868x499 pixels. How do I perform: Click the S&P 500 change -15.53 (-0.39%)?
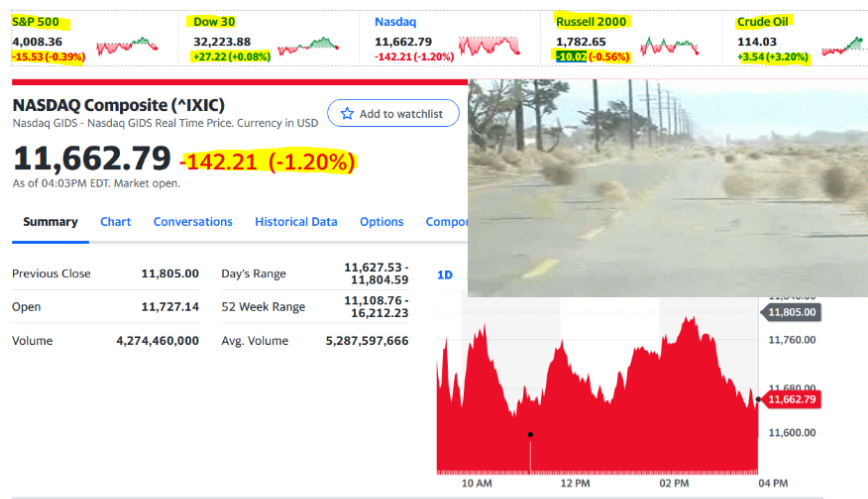(x=49, y=56)
